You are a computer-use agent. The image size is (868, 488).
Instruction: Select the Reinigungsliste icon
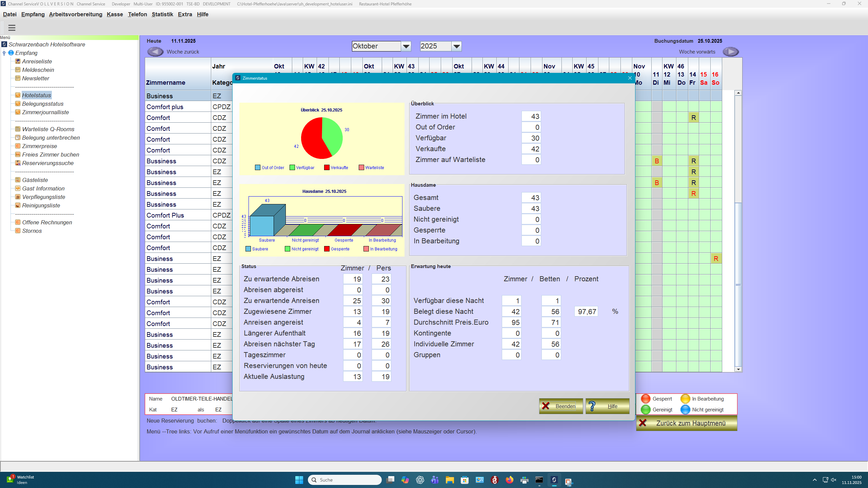(18, 205)
